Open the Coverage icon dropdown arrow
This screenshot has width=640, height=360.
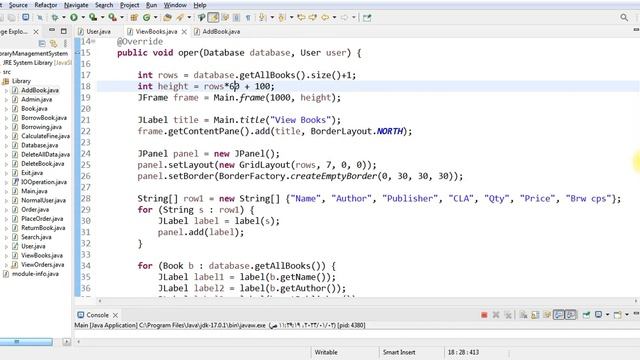point(102,18)
